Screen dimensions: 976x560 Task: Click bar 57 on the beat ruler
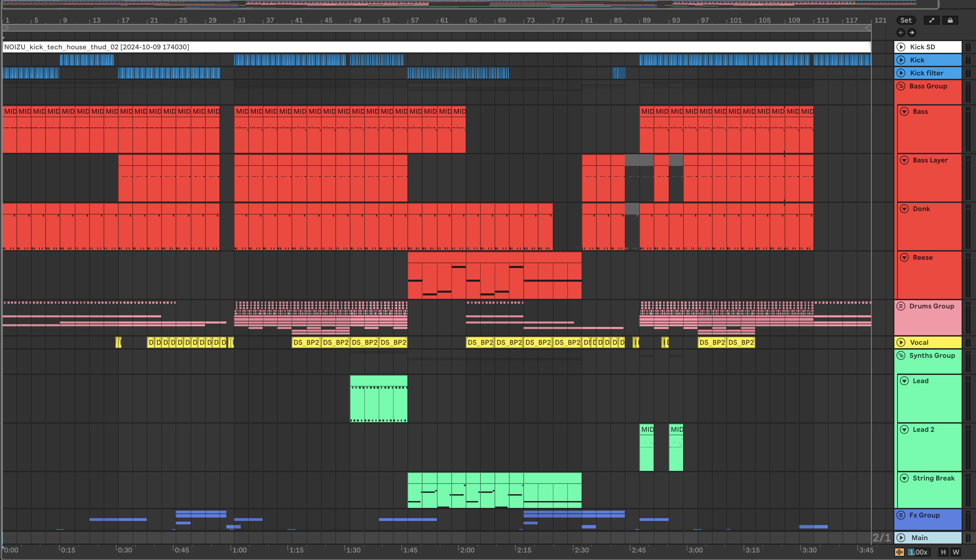(415, 20)
